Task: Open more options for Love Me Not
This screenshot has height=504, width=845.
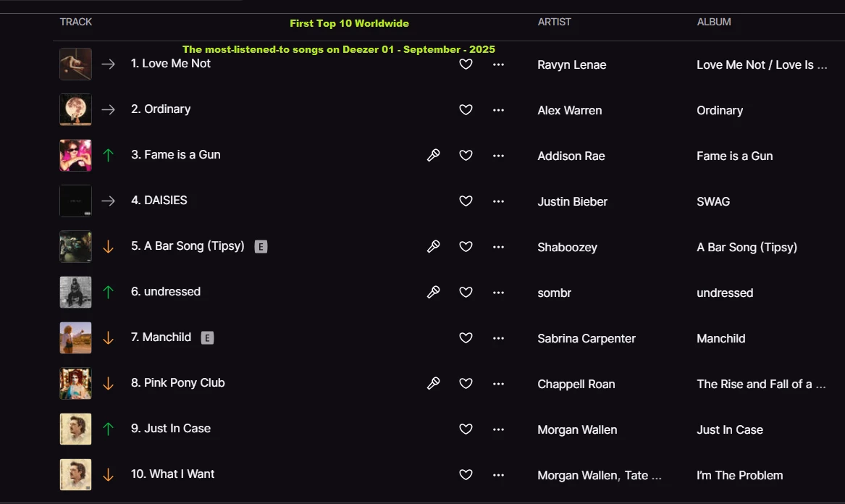Action: [498, 64]
